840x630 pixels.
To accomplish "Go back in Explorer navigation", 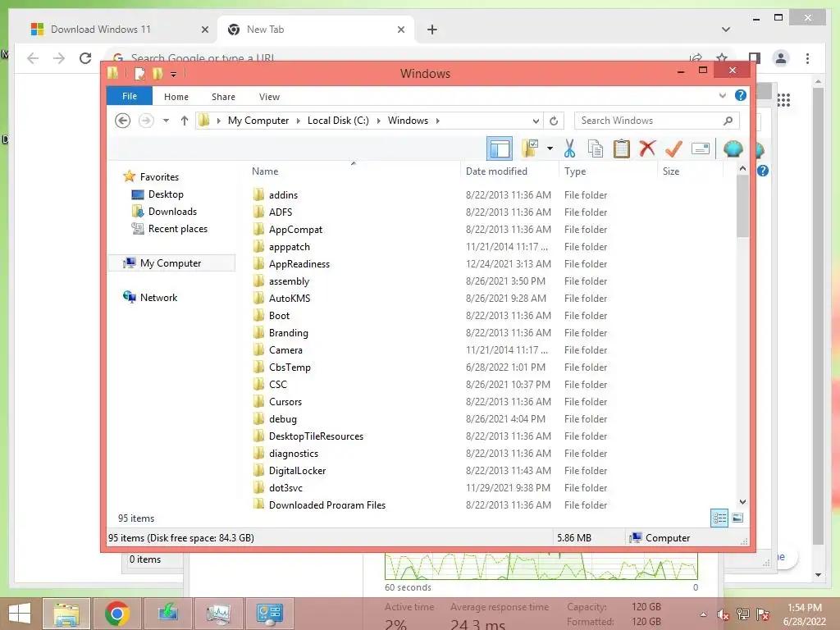I will (x=123, y=121).
